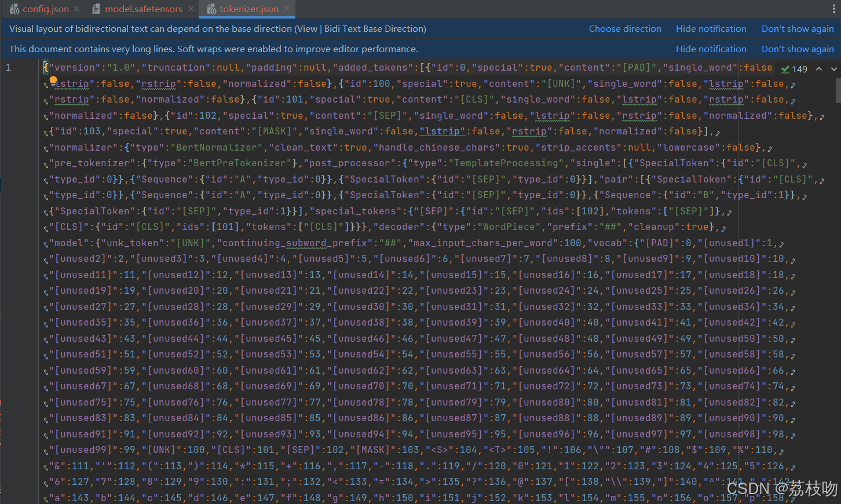Open the editor tabs three-dot menu
841x504 pixels.
(x=833, y=9)
